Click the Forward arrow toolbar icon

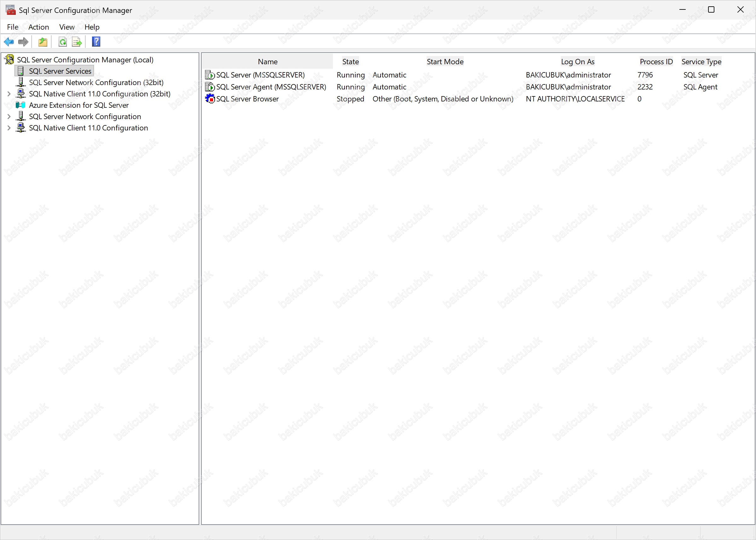tap(23, 42)
